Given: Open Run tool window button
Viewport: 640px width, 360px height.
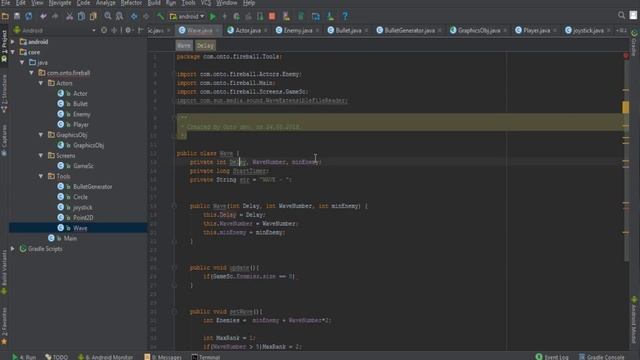Looking at the screenshot, I should pyautogui.click(x=24, y=357).
